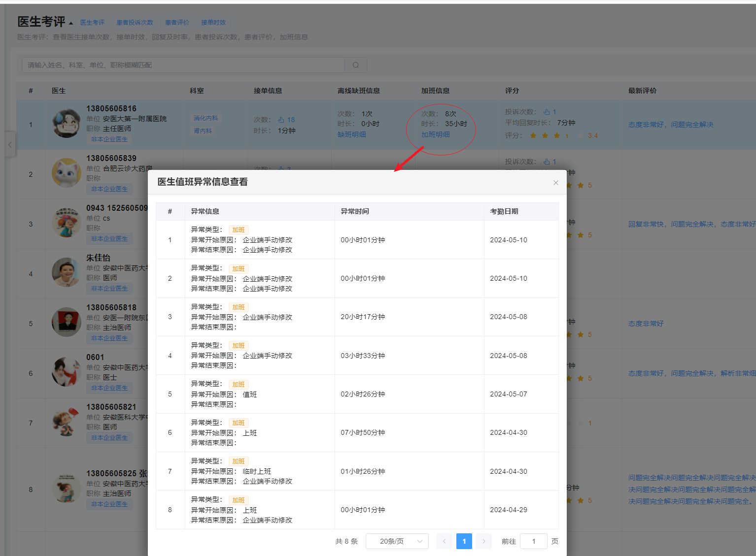Image resolution: width=756 pixels, height=556 pixels.
Task: Click the 异常信息 column header
Action: (x=205, y=211)
